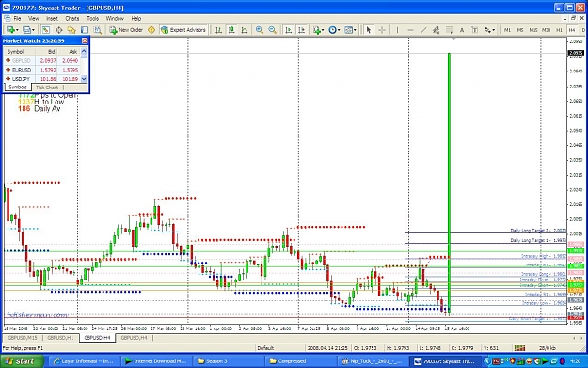This screenshot has width=588, height=368.
Task: Launch MetaEditor via the yellow diamond icon
Action: point(151,30)
